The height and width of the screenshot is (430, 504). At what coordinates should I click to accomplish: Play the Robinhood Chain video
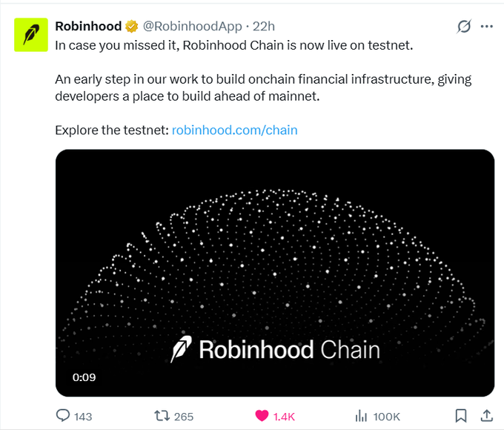(275, 273)
